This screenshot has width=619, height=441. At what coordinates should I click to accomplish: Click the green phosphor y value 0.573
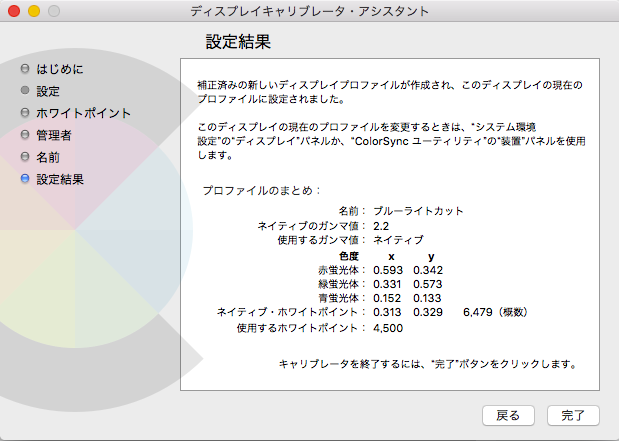pos(428,284)
